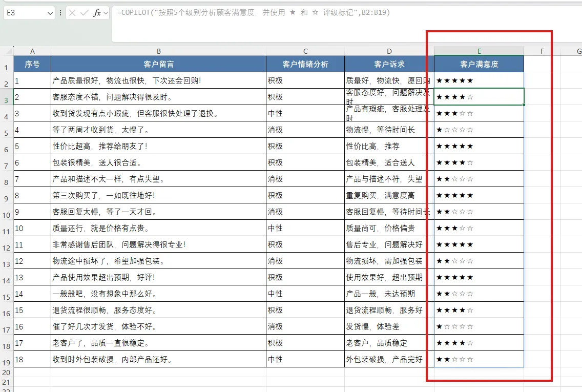Expand the dropdown arrow next to fx
This screenshot has width=582, height=392.
tap(106, 13)
